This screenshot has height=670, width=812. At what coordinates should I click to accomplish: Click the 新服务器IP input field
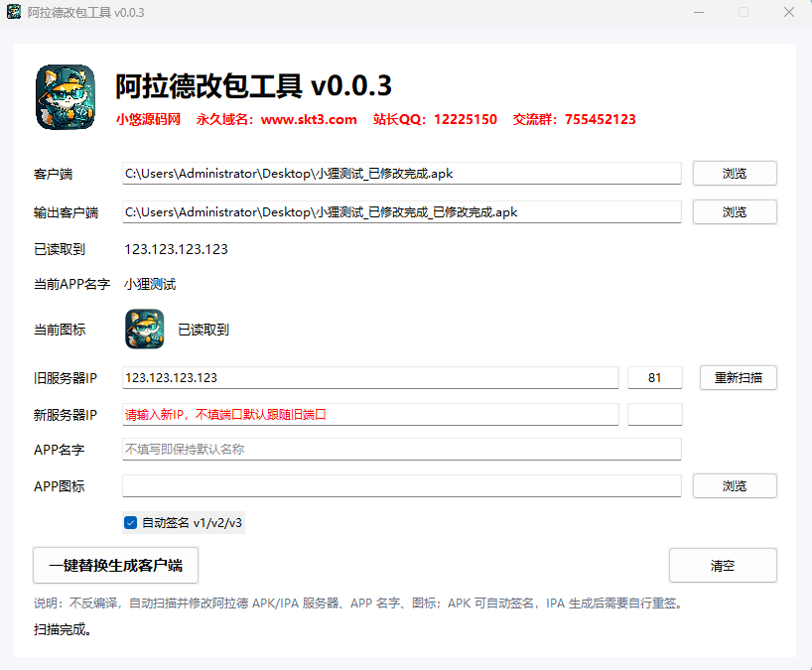370,414
